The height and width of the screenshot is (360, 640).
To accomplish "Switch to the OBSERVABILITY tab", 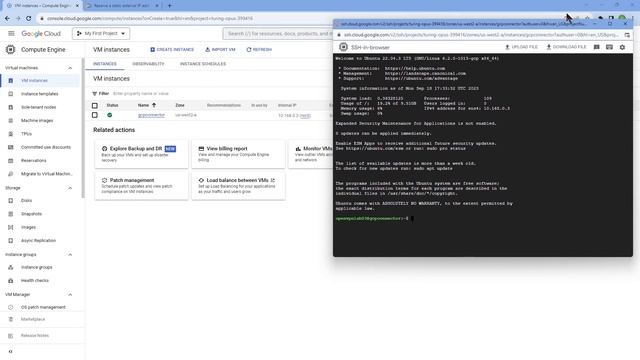I will [148, 64].
